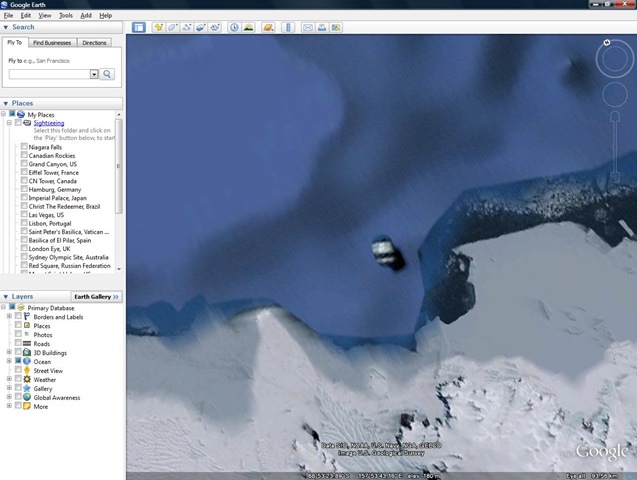Check the Niagara Falls checkbox
637x480 pixels.
(x=24, y=146)
